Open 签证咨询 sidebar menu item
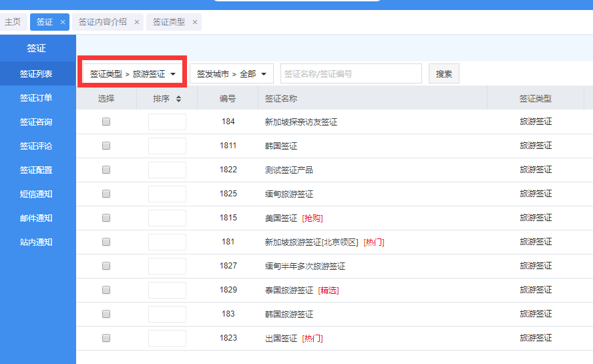593x364 pixels. (36, 122)
